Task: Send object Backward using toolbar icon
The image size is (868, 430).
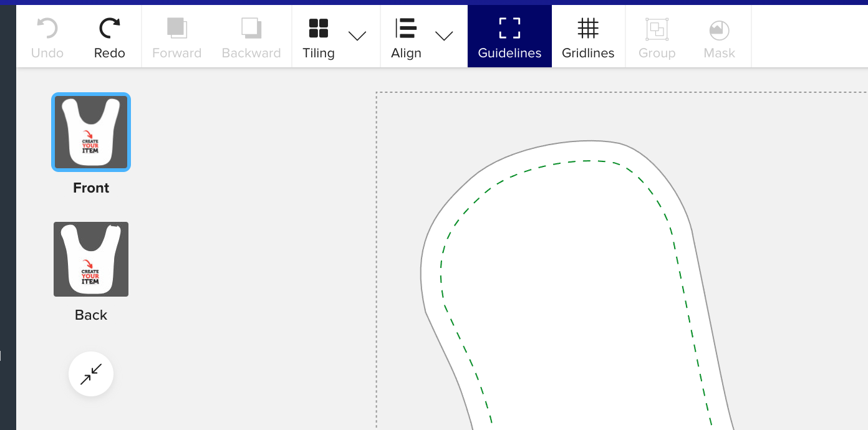Action: [251, 29]
